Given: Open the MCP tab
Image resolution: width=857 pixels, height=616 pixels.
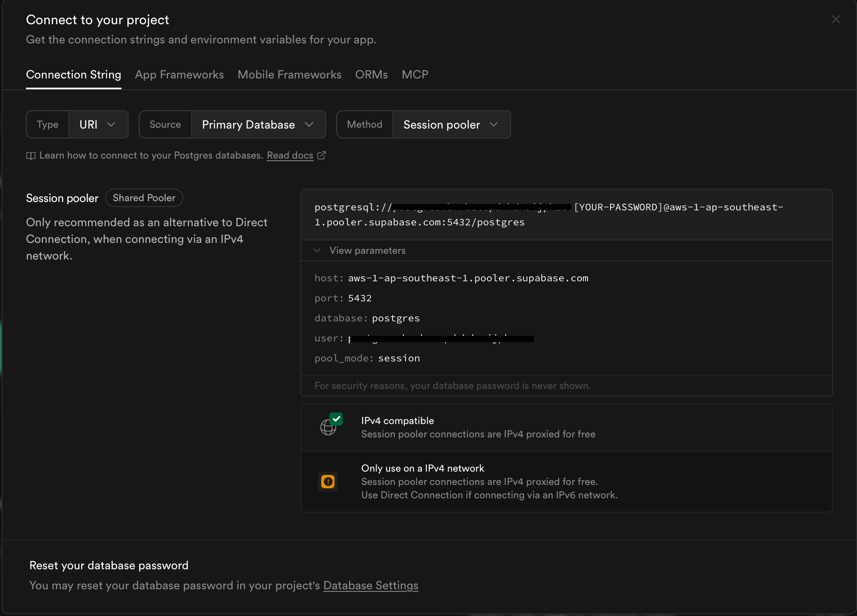Looking at the screenshot, I should point(415,75).
